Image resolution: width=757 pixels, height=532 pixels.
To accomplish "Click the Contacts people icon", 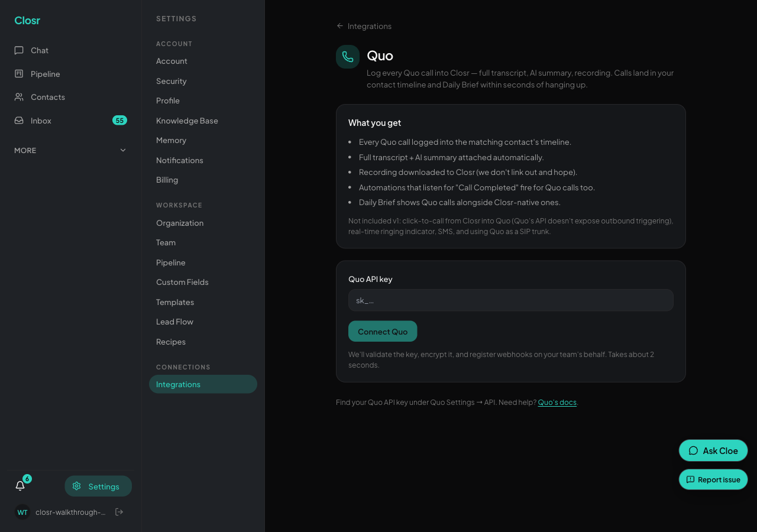I will tap(19, 97).
